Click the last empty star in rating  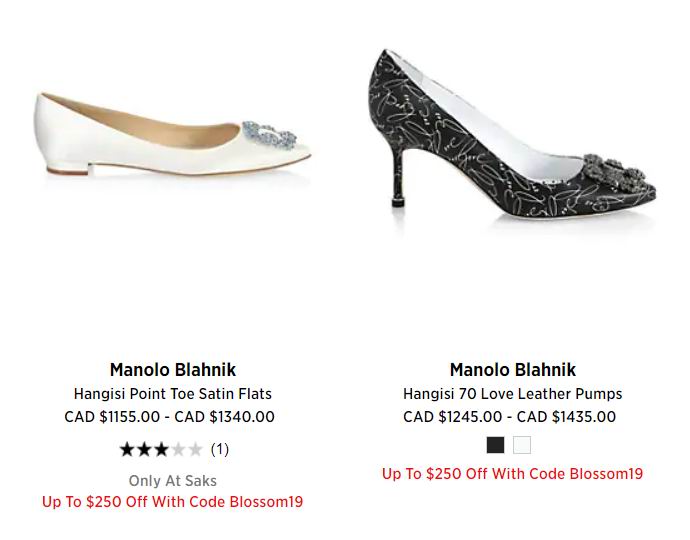[195, 449]
